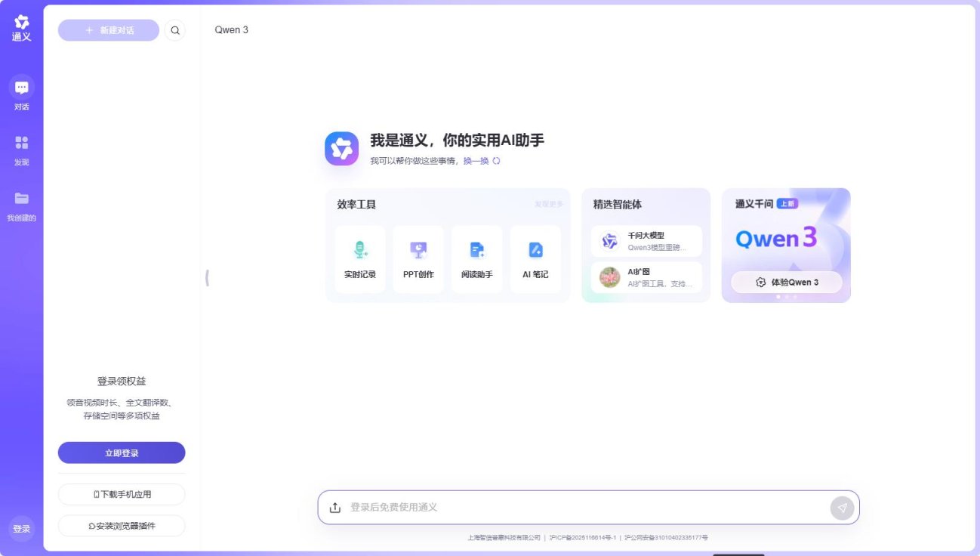Launch the 阅读助手 reading assistant
This screenshot has width=980, height=556.
click(476, 257)
